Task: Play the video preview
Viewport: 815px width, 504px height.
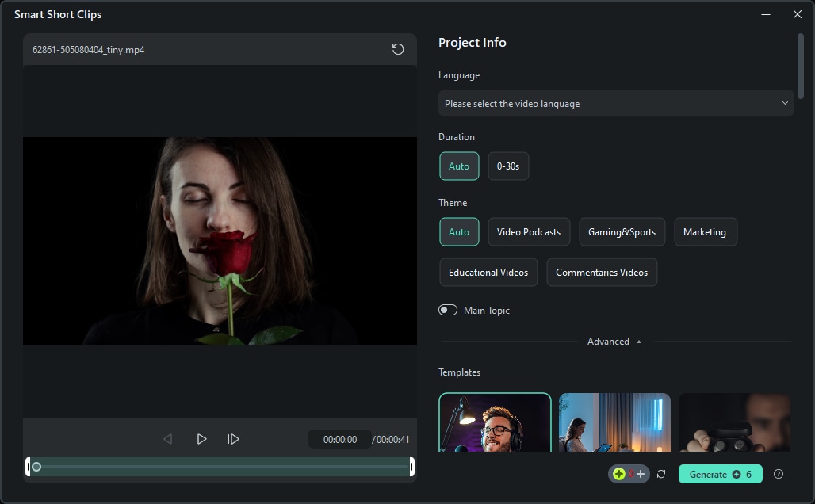Action: (201, 439)
